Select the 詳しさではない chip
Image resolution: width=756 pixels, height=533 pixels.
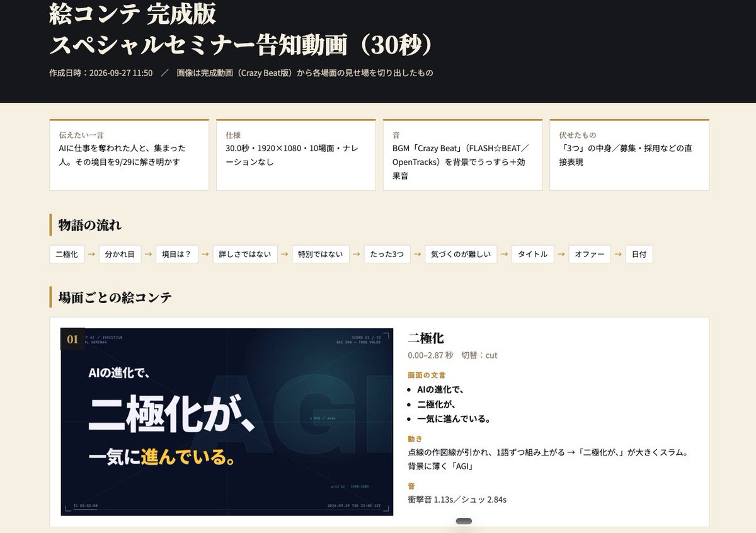click(x=245, y=255)
